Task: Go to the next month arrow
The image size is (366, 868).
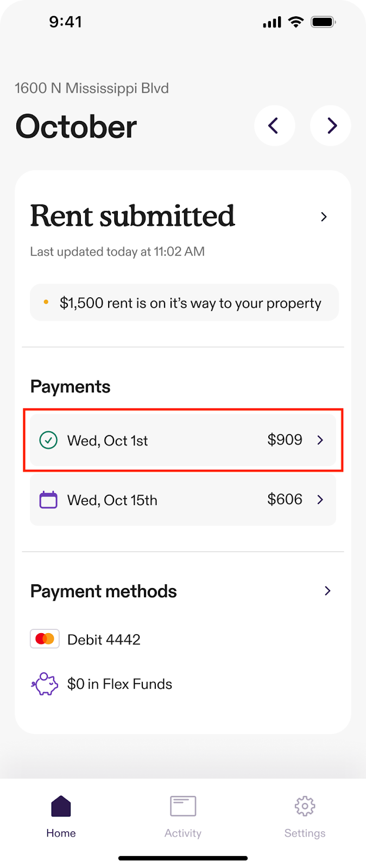Action: tap(331, 126)
